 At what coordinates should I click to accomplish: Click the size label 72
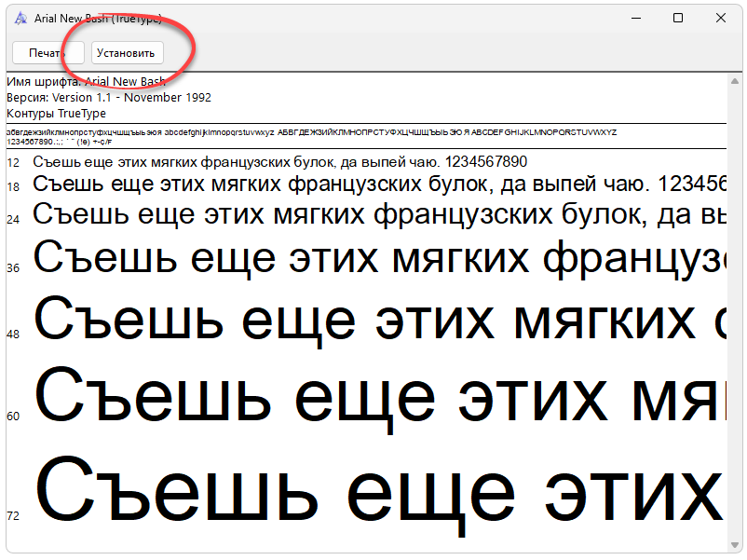click(13, 516)
